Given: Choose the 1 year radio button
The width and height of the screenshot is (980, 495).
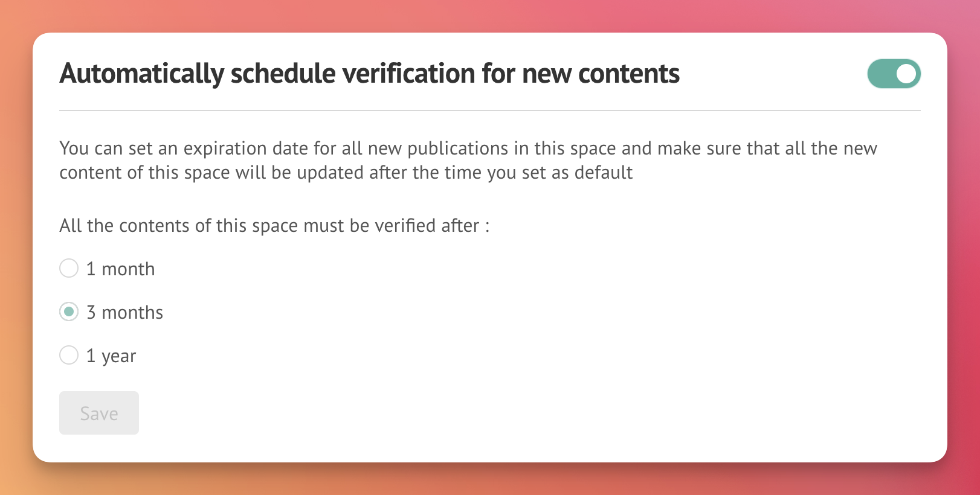Looking at the screenshot, I should tap(69, 355).
